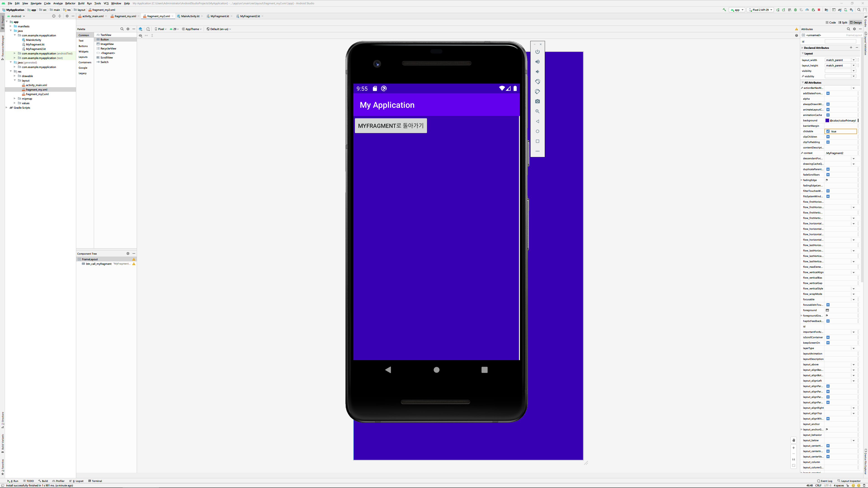The image size is (868, 488).
Task: Toggle the keepScreenOn attribute checkbox
Action: (828, 343)
